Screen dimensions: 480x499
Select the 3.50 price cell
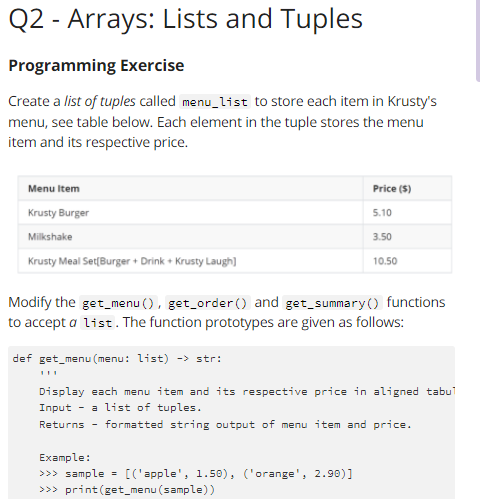point(407,237)
